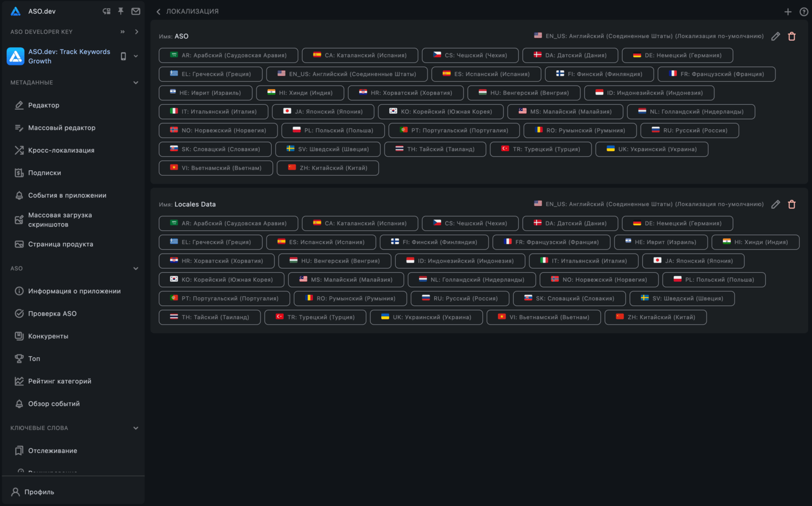Viewport: 812px width, 506px height.
Task: Click the plus icon to add localization
Action: 788,12
